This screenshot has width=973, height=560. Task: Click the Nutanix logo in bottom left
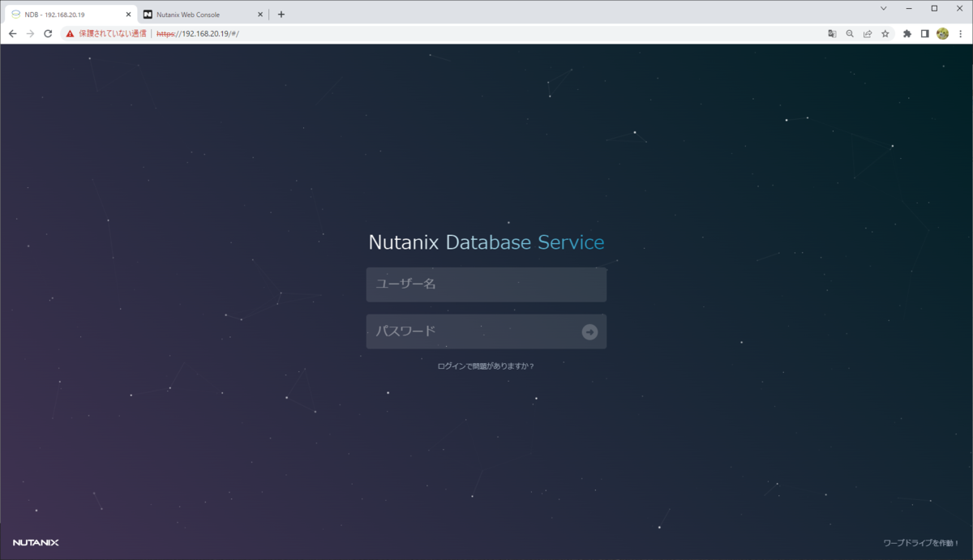(36, 542)
